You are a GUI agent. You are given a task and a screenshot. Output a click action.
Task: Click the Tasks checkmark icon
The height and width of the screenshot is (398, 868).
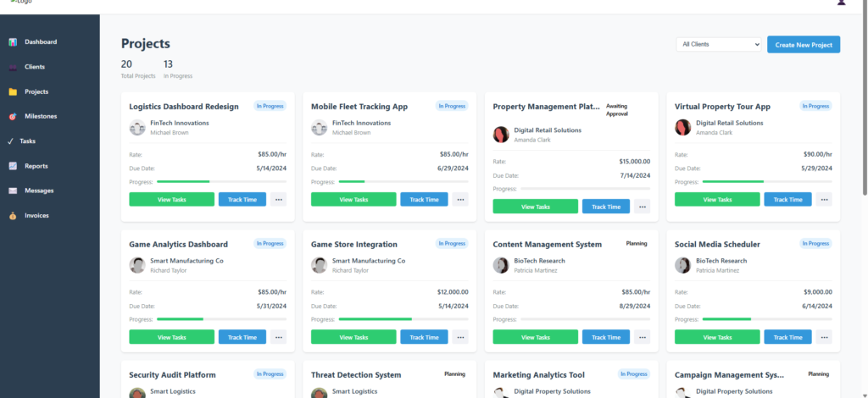point(10,141)
